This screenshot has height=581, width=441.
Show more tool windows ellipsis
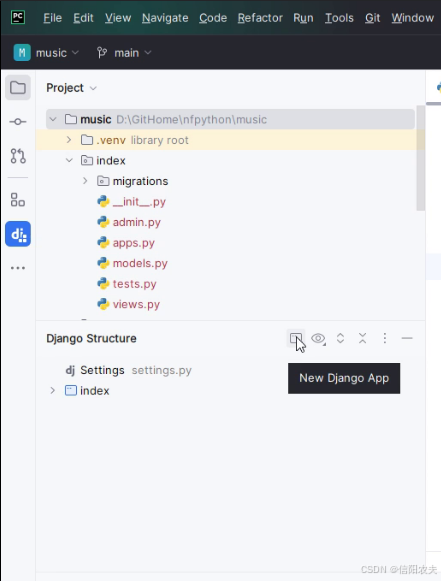click(18, 268)
